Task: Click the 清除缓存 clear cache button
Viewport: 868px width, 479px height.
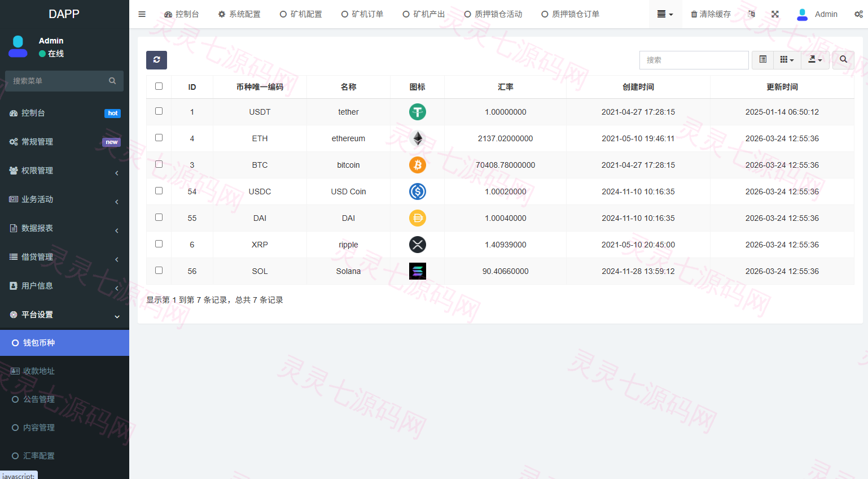Action: [x=711, y=14]
